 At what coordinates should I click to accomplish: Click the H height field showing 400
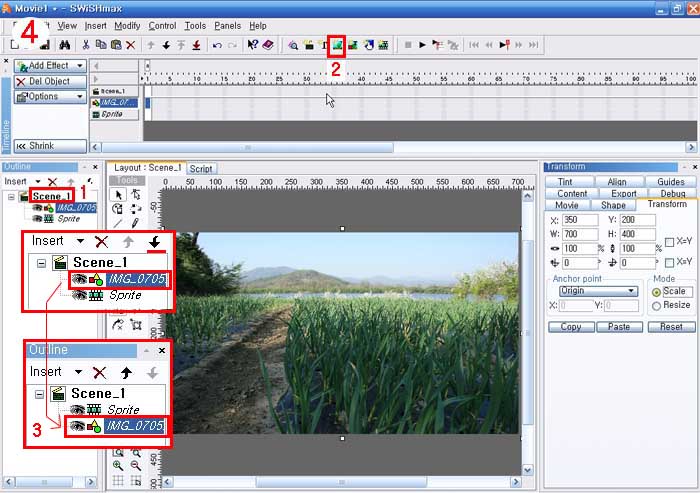point(637,234)
